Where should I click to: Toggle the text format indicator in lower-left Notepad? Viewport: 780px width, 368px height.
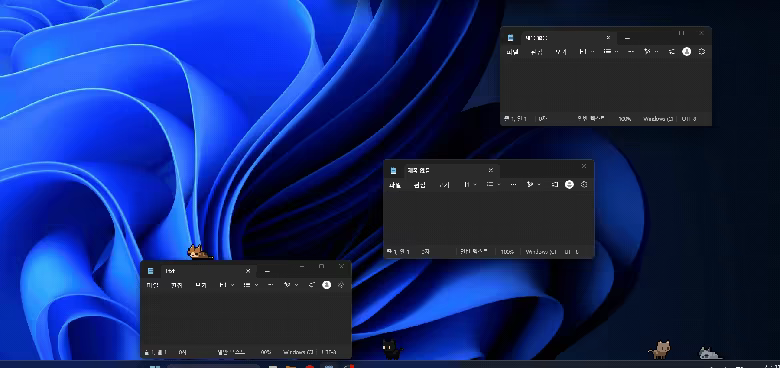pos(231,352)
